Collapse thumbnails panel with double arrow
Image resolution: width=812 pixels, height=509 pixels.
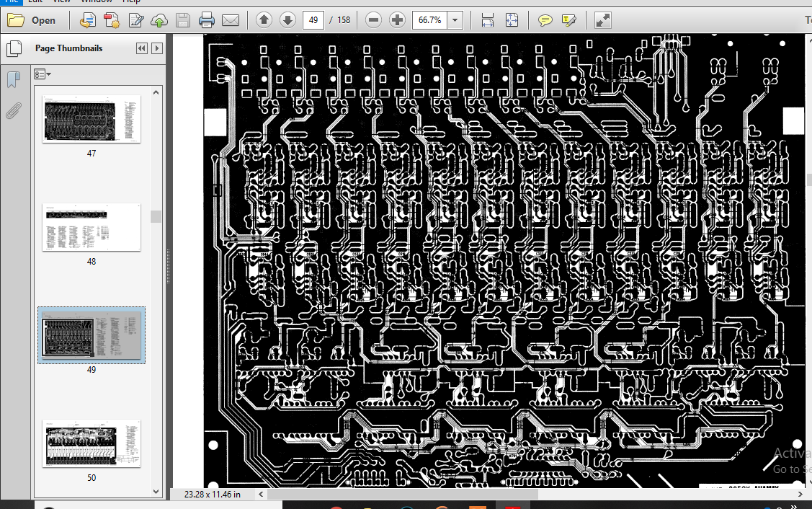click(x=141, y=48)
